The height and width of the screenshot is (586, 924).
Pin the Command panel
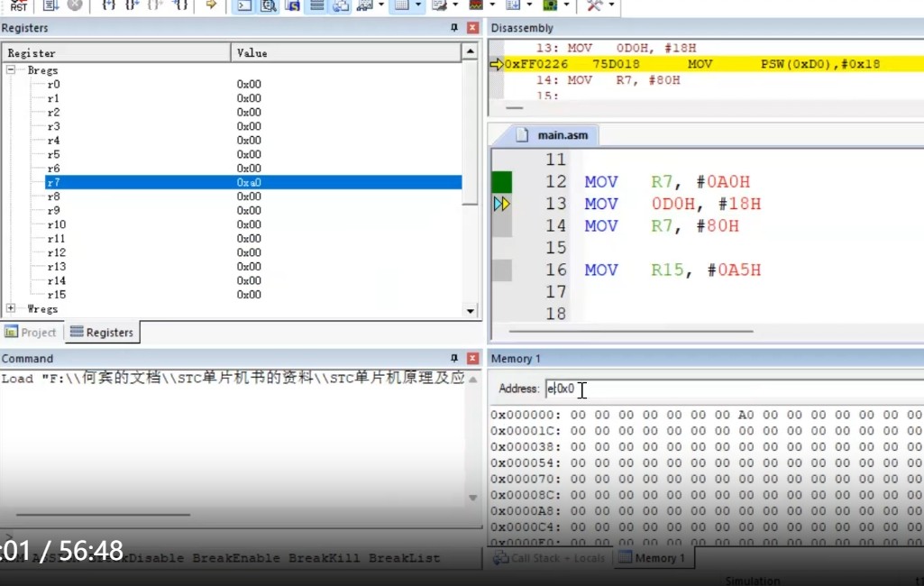pyautogui.click(x=454, y=359)
